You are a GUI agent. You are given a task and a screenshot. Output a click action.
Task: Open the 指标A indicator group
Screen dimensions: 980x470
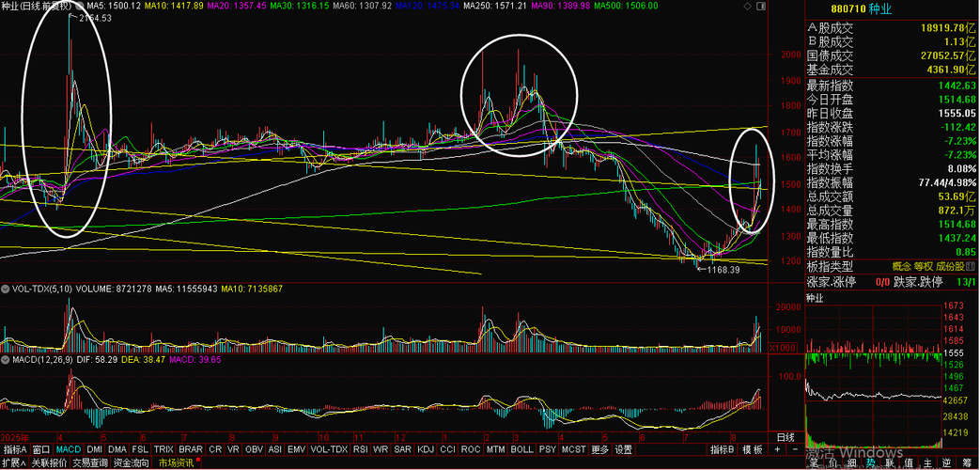pyautogui.click(x=15, y=449)
